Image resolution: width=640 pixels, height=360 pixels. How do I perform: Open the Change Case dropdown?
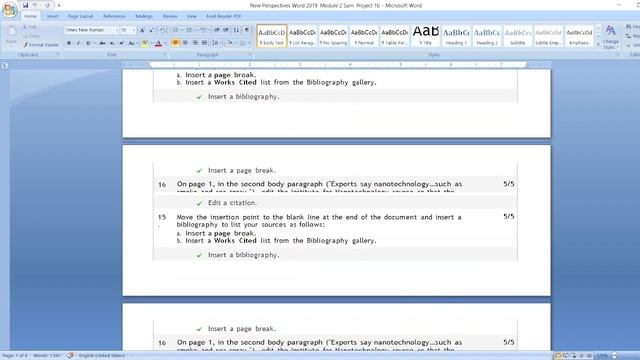coord(132,43)
